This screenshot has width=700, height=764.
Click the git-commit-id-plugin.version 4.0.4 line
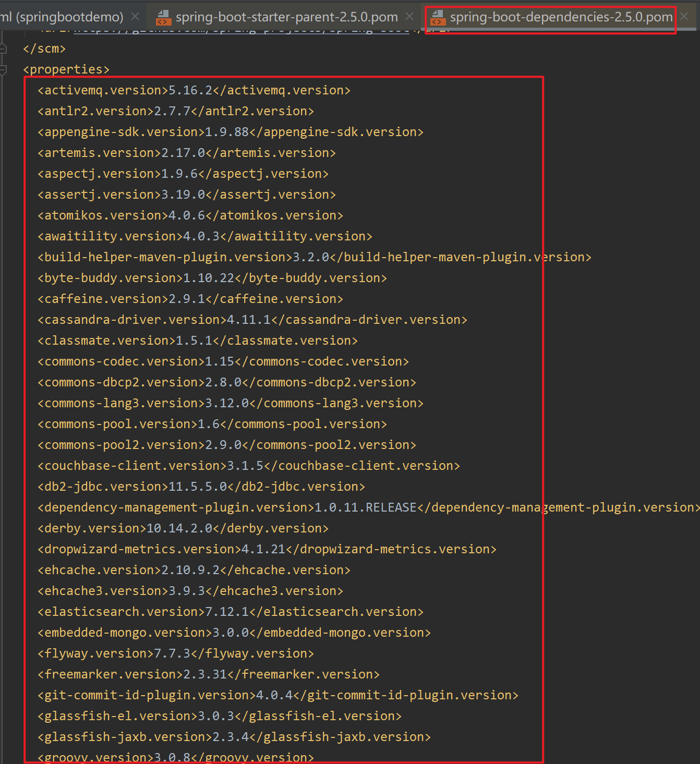pos(278,695)
